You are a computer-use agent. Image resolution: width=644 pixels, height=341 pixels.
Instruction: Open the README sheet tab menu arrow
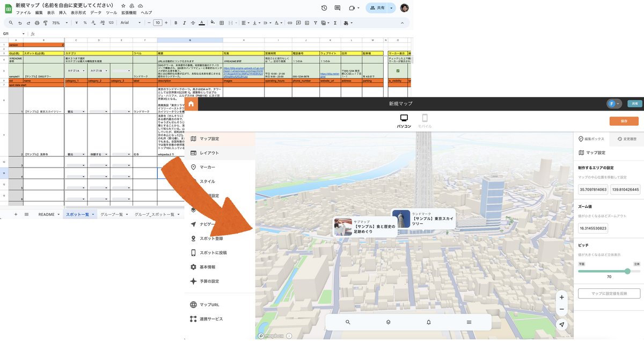coord(59,214)
